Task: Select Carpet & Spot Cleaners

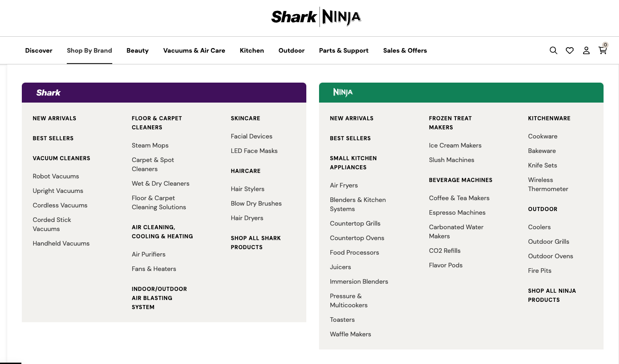Action: (x=153, y=164)
